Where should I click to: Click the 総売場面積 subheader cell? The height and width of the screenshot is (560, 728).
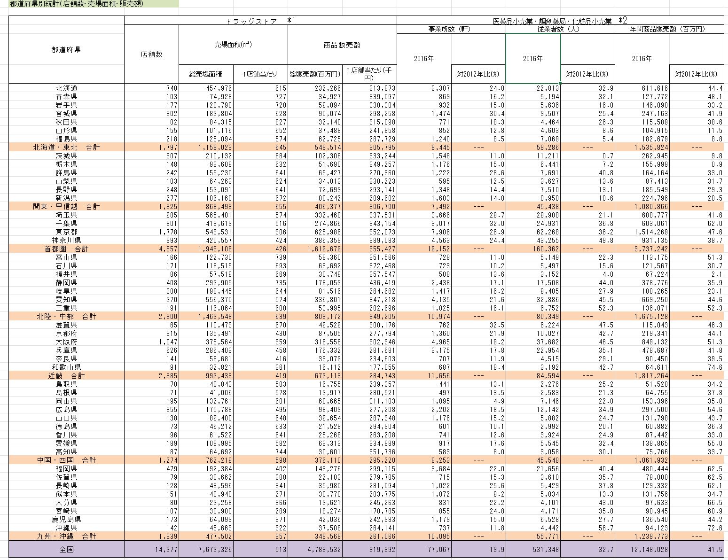pos(205,74)
